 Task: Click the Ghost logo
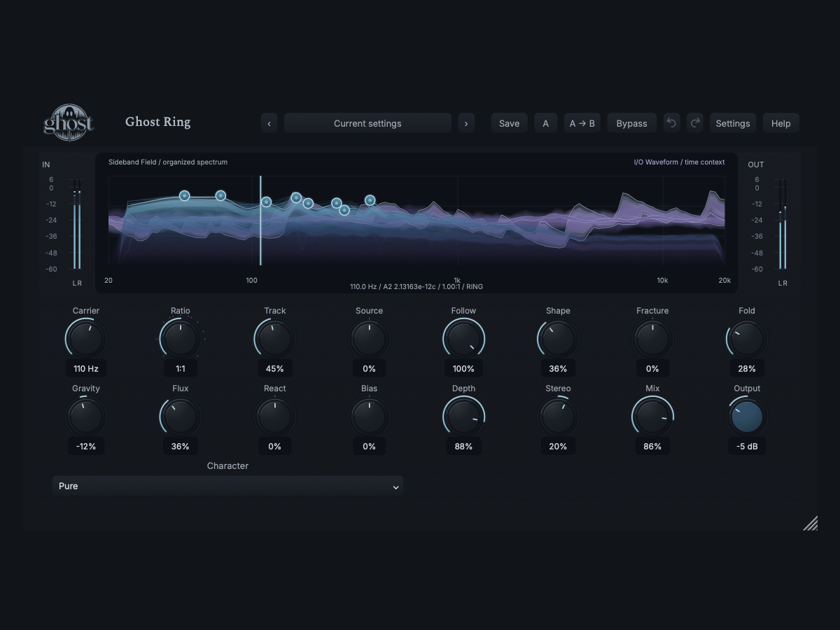69,122
